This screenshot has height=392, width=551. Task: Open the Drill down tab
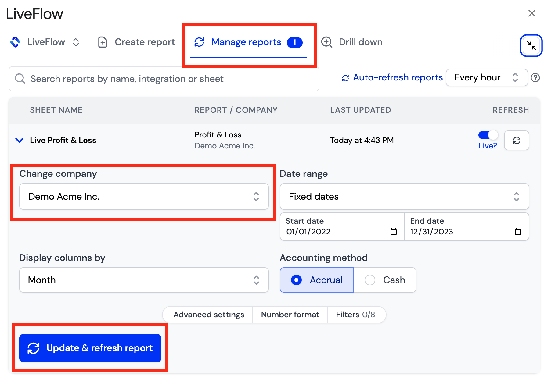click(x=352, y=42)
